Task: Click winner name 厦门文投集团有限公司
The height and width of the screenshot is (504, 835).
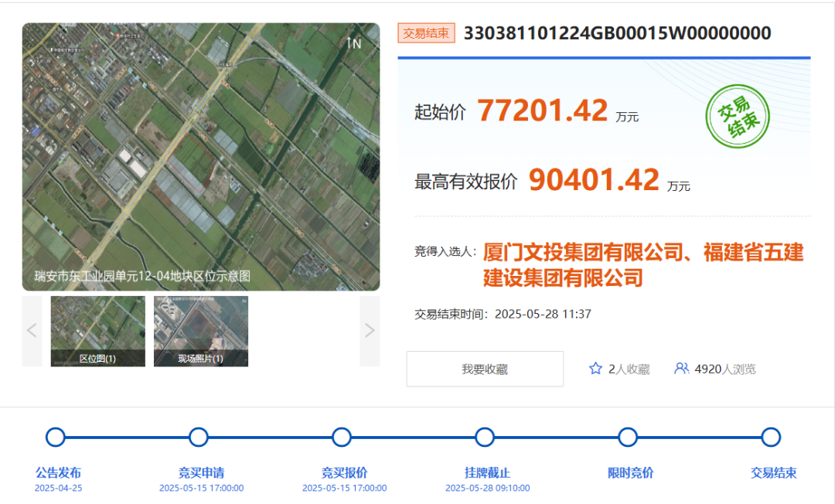Action: point(583,252)
